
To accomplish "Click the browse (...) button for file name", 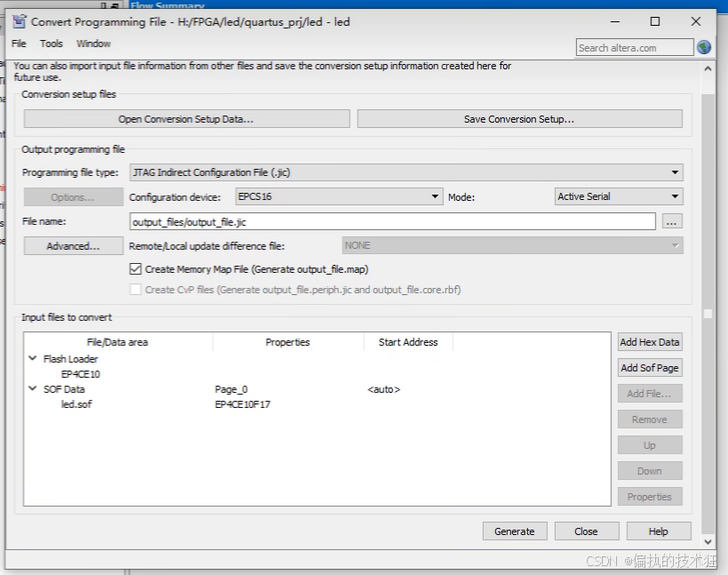I will click(671, 222).
